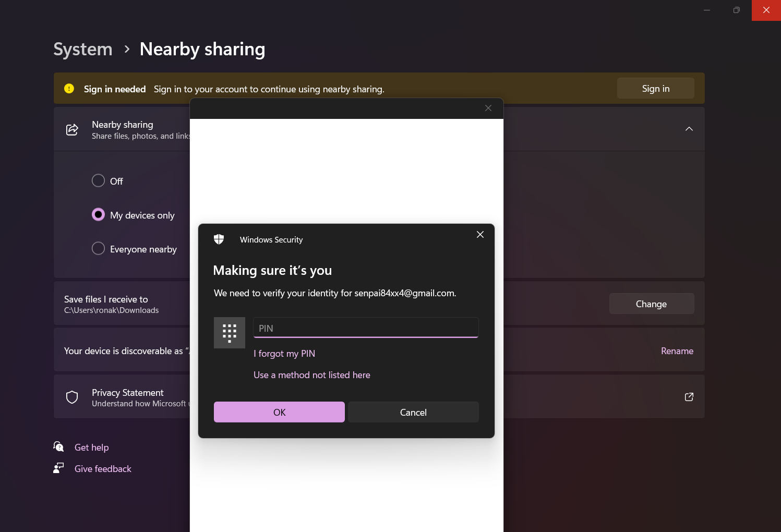This screenshot has width=781, height=532.
Task: Click the Get help headset icon
Action: (x=58, y=446)
